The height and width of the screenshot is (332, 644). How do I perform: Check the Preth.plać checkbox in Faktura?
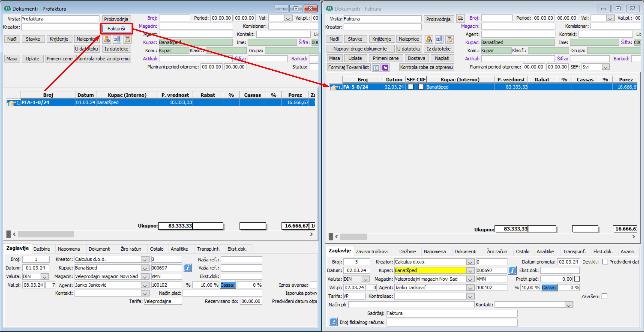(577, 279)
